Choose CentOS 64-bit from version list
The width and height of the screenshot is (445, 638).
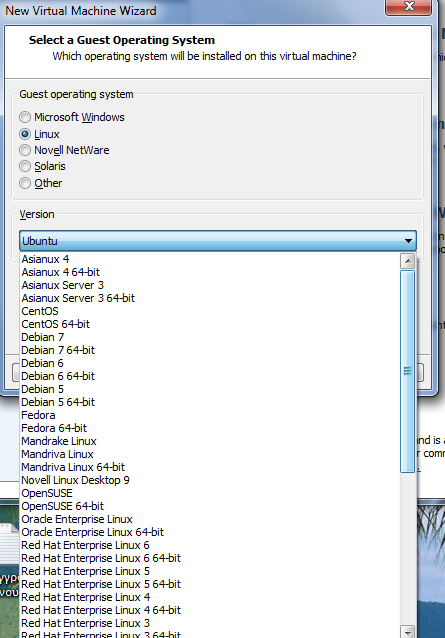[x=55, y=324]
